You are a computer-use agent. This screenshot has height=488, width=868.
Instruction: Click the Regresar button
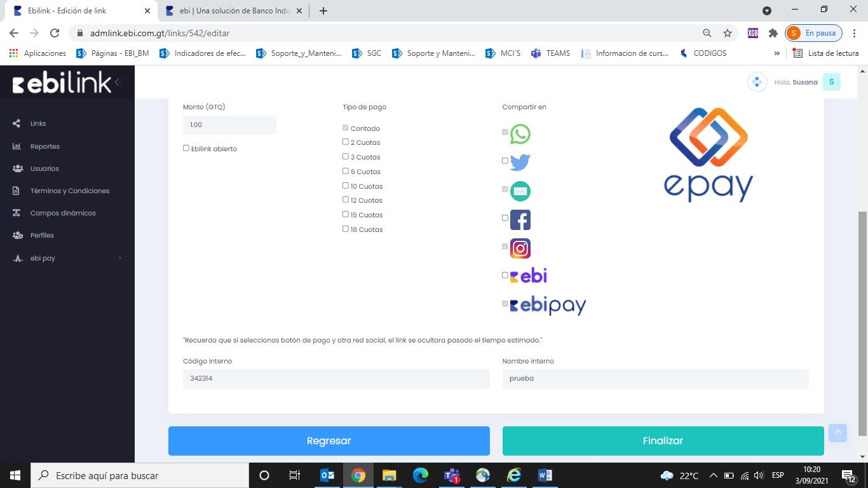pyautogui.click(x=329, y=441)
